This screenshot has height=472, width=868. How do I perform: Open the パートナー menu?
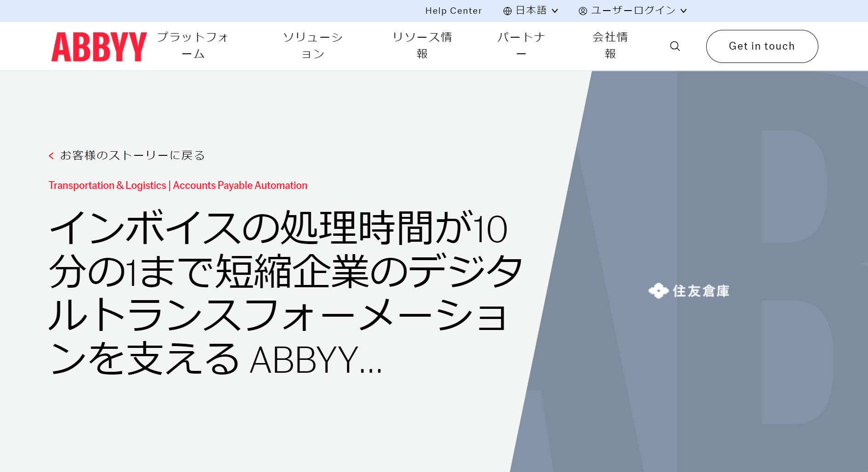(521, 45)
